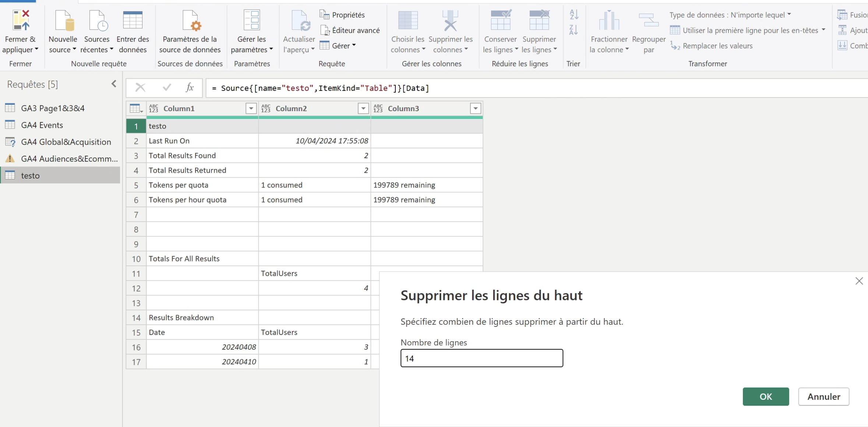
Task: Expand the Column1 filter dropdown
Action: [x=251, y=109]
